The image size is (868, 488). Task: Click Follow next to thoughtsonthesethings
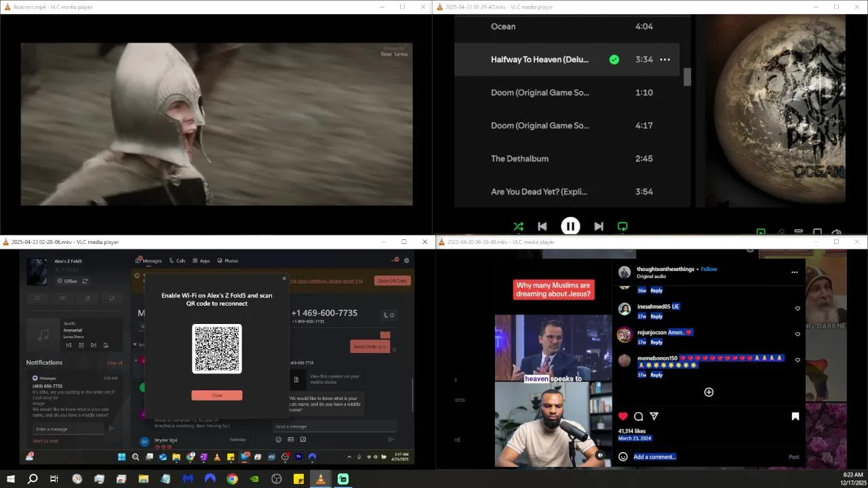[x=709, y=269]
